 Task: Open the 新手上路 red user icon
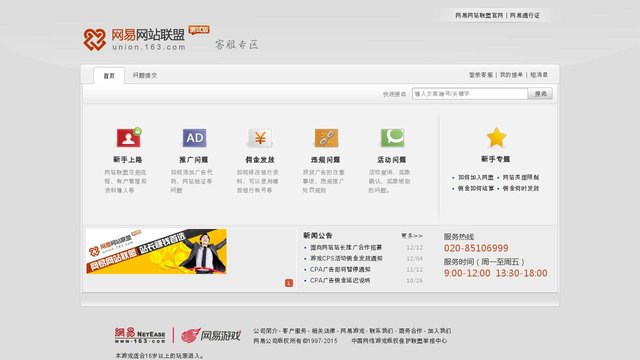point(129,137)
